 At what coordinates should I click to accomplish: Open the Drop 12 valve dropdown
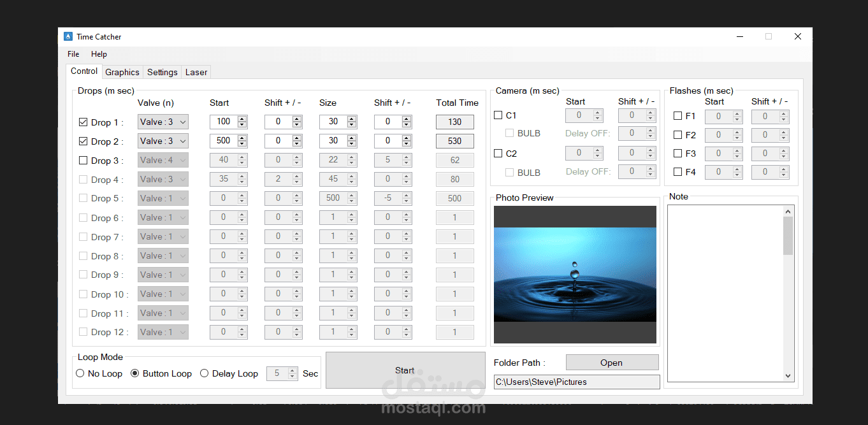(163, 332)
